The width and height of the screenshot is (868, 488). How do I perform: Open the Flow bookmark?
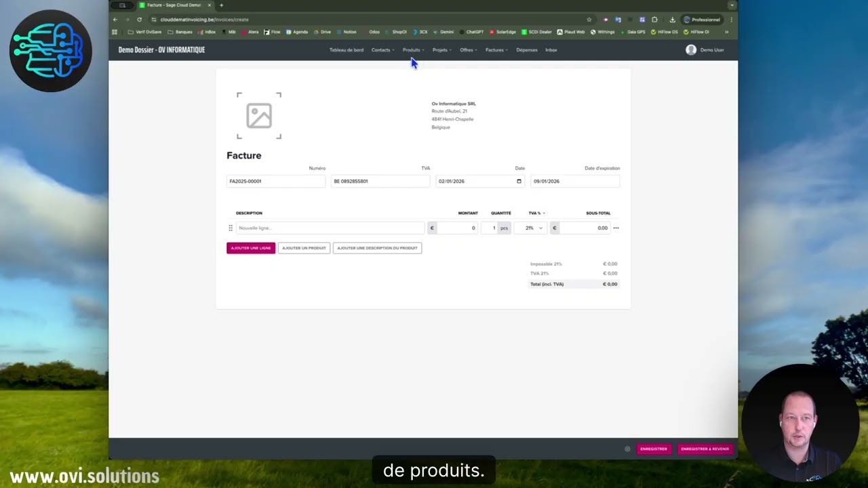click(272, 32)
